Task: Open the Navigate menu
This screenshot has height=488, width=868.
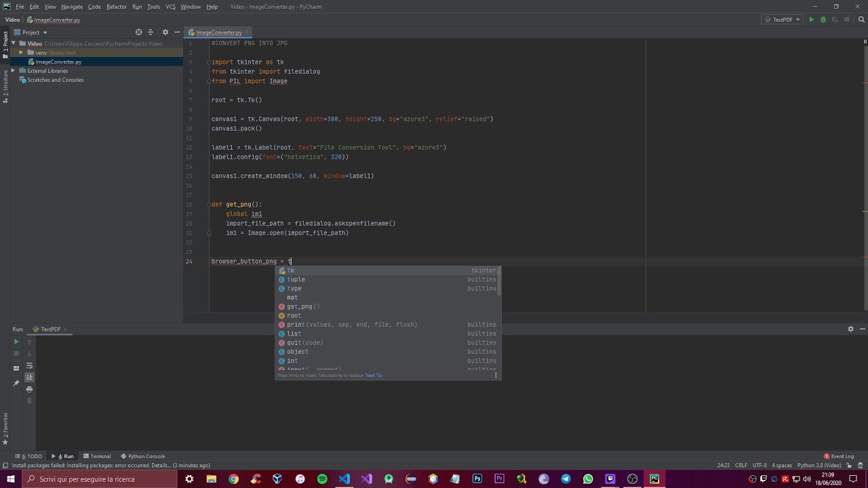Action: 72,7
